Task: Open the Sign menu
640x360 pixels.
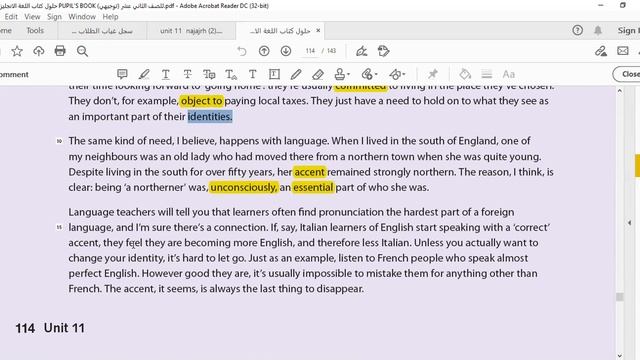Action: (54, 17)
